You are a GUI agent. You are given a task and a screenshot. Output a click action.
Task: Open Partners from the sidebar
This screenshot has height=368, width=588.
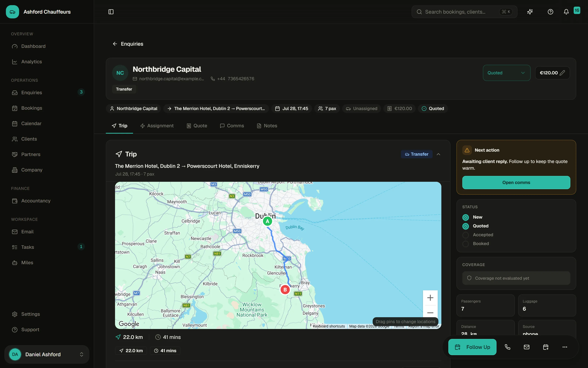pos(47,154)
